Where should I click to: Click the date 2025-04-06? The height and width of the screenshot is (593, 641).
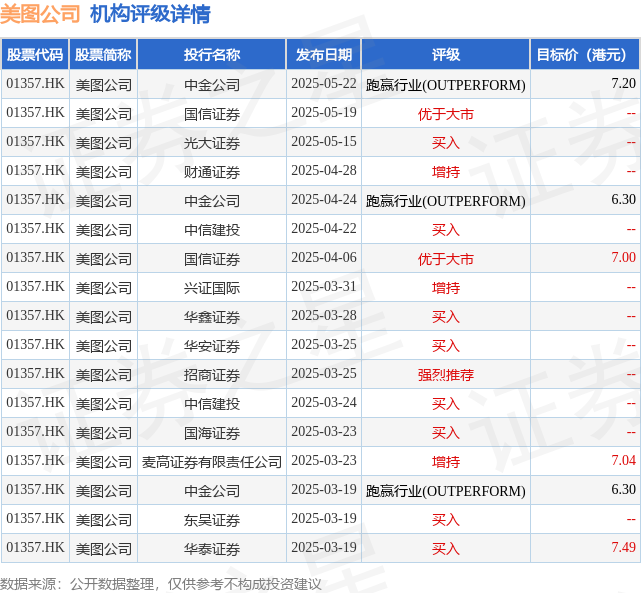[324, 258]
